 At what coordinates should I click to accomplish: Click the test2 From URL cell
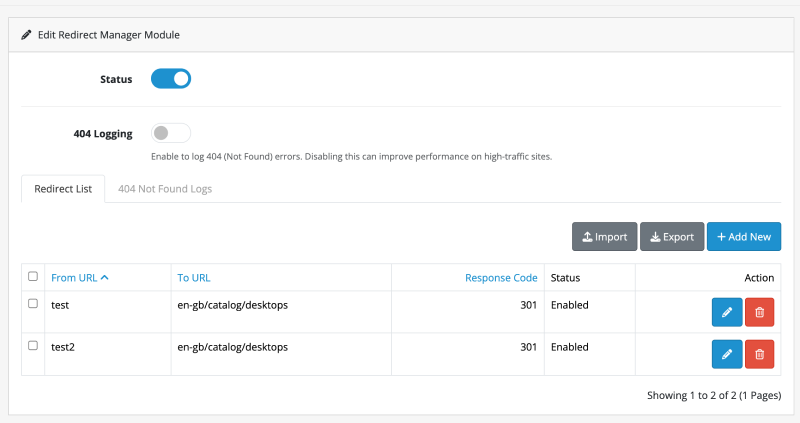[64, 347]
